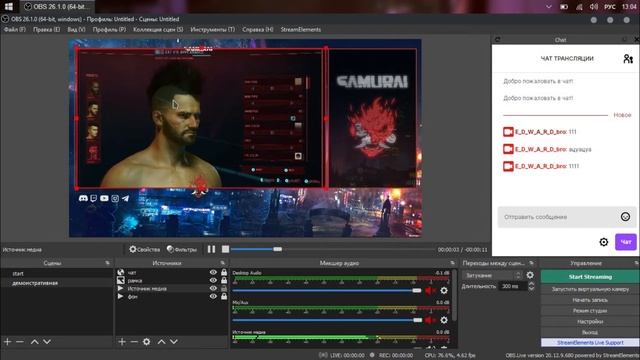The image size is (640, 360).
Task: Click the Mic/Aux volume slider
Action: (x=327, y=320)
